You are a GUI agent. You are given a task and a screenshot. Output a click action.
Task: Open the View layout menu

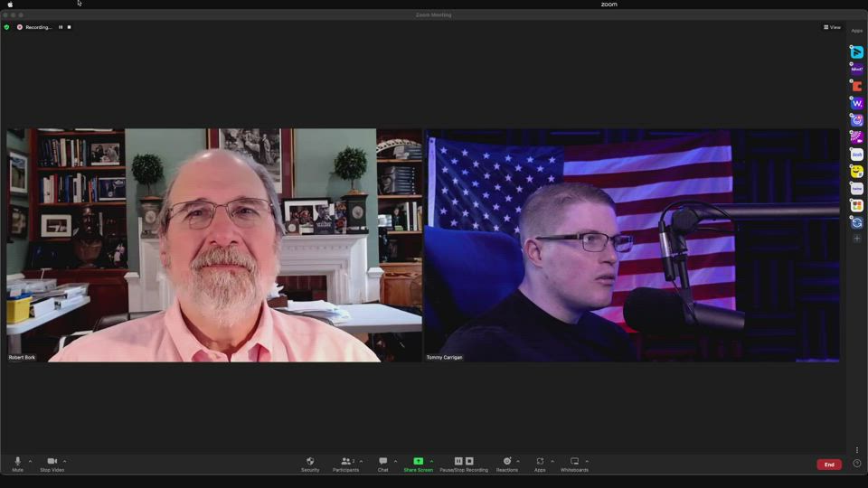click(832, 27)
